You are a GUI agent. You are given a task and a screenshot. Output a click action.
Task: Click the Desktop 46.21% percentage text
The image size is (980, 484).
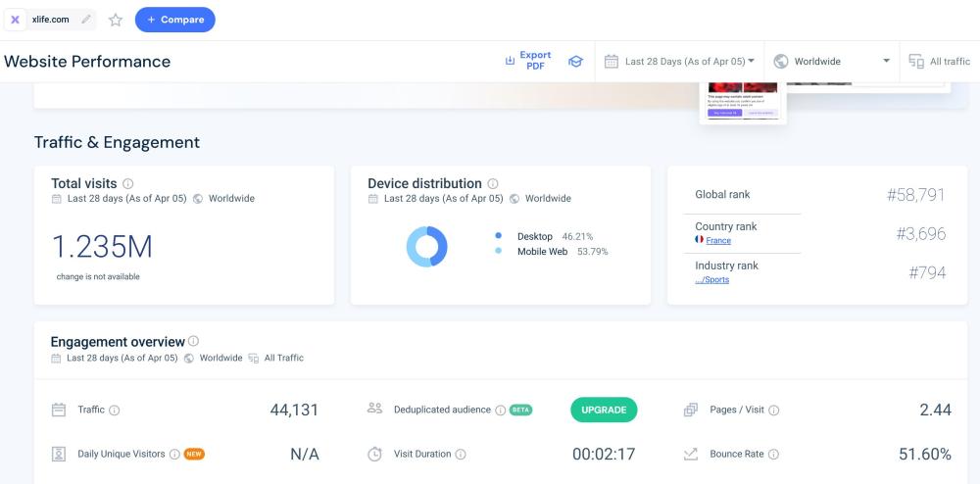tap(577, 237)
